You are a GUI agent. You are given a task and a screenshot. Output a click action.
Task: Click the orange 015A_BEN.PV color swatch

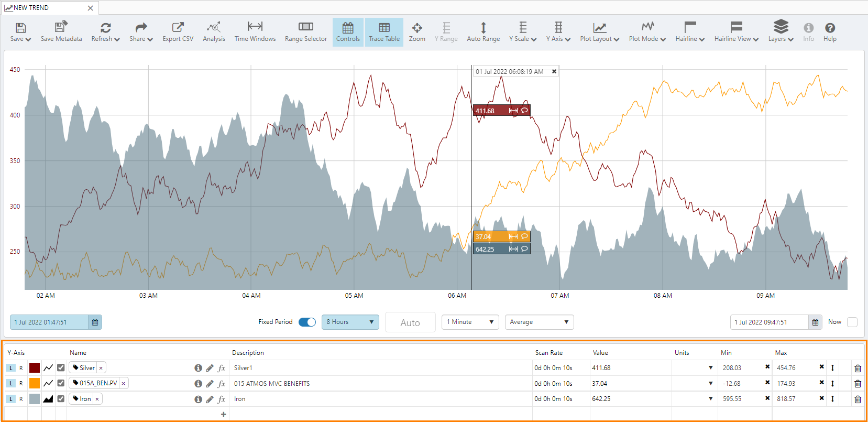[35, 383]
